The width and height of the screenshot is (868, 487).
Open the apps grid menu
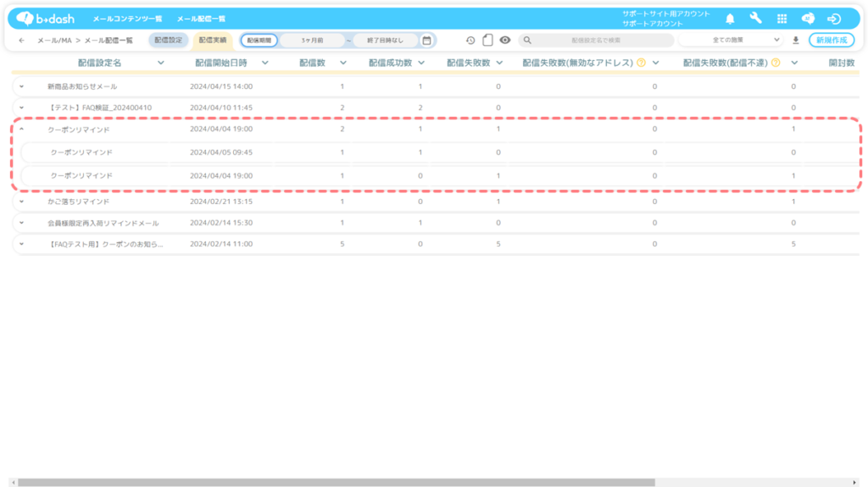click(782, 19)
